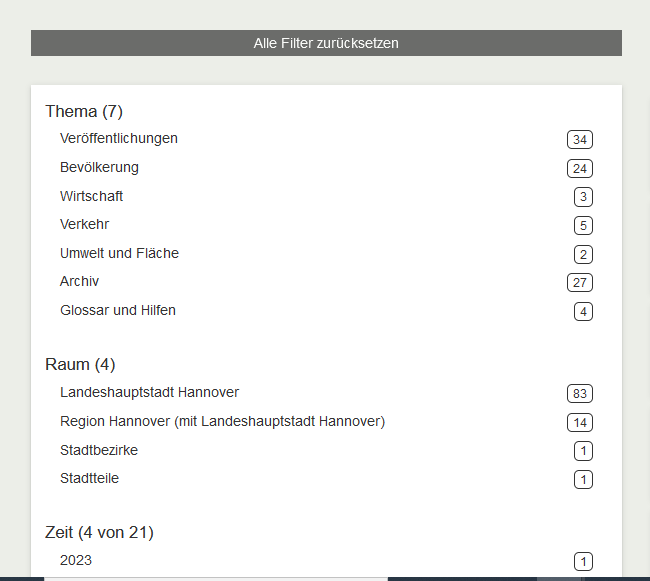The width and height of the screenshot is (650, 581).
Task: Pick the Stadtteile area filter
Action: pyautogui.click(x=89, y=478)
